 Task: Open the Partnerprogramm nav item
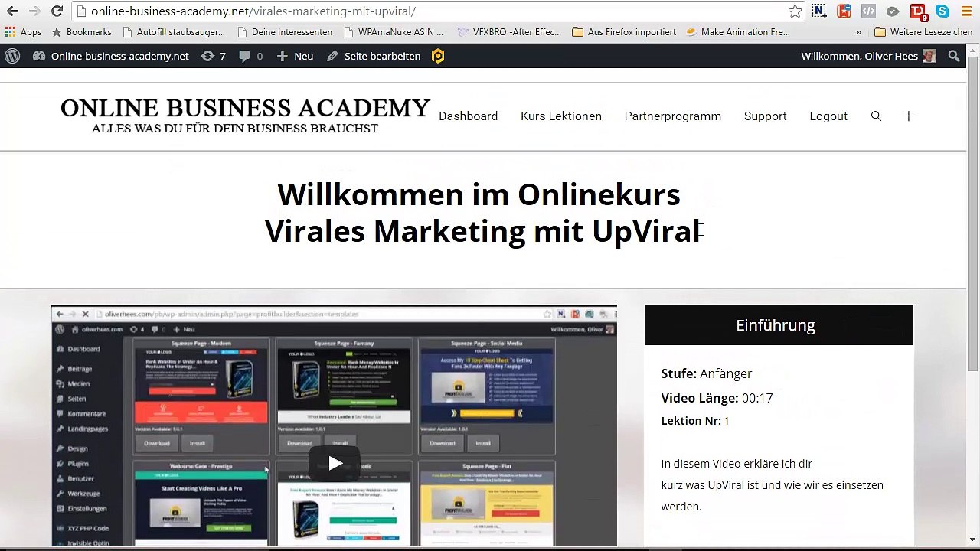[672, 116]
